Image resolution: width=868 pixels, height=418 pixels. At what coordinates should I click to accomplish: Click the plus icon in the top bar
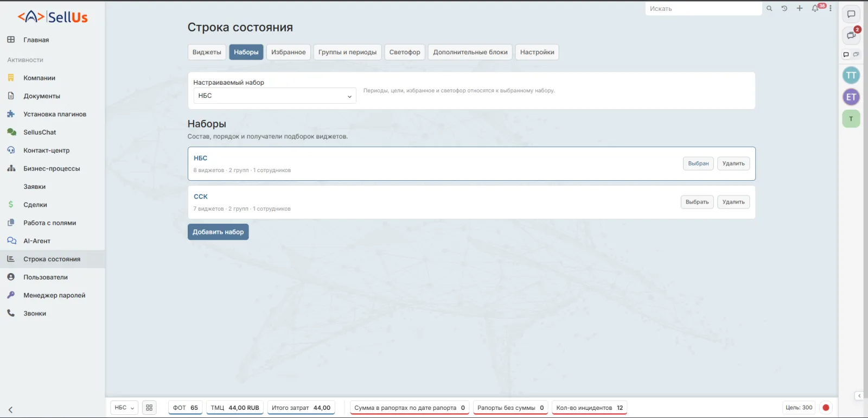(x=800, y=8)
